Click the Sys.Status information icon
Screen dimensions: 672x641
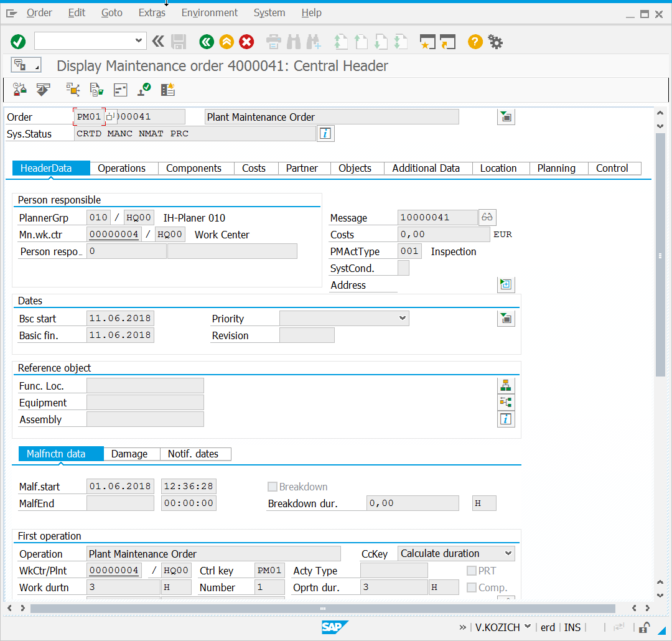click(325, 133)
